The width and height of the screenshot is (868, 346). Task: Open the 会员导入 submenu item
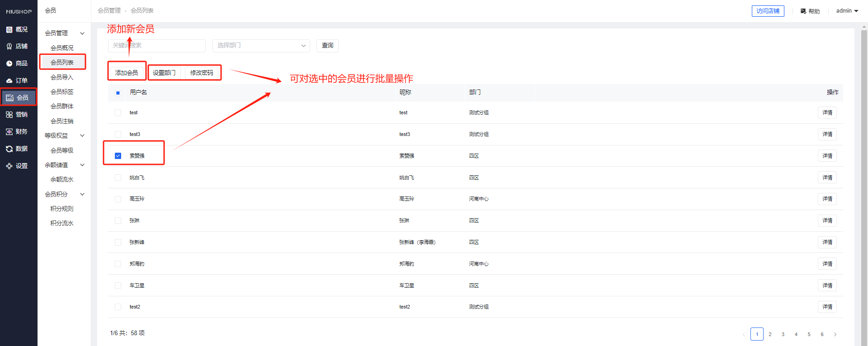pyautogui.click(x=62, y=77)
